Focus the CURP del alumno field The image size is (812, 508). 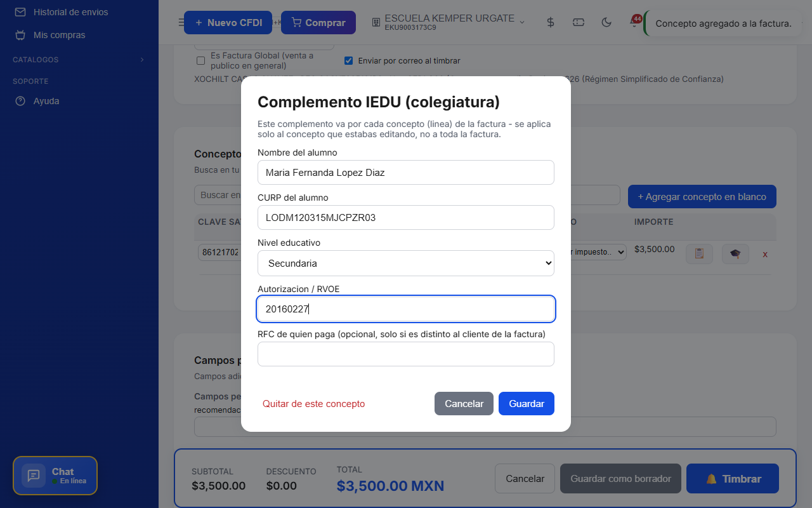(x=406, y=218)
